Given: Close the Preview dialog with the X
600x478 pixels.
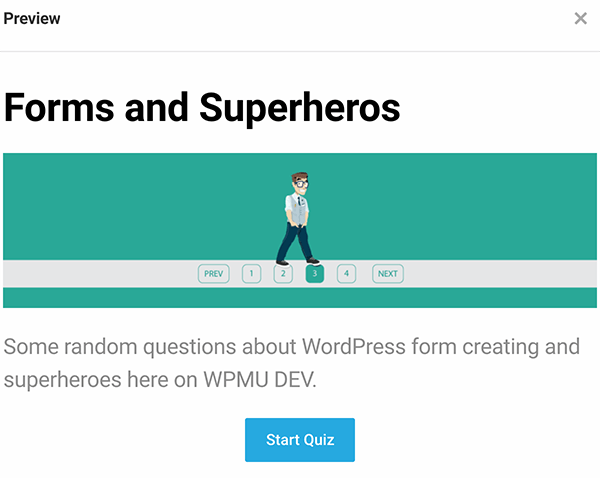Looking at the screenshot, I should click(x=580, y=19).
